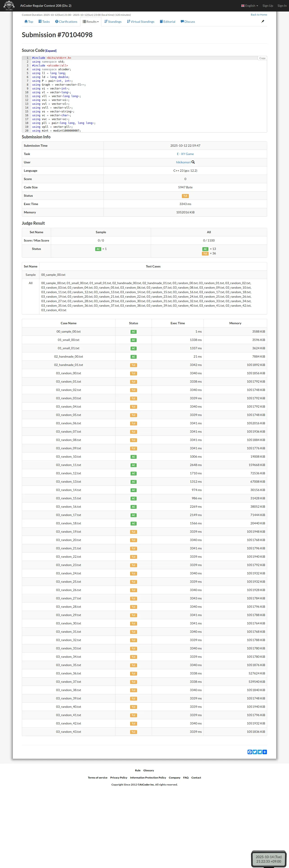Click TLE badge for 03_random_27.txt
Image resolution: width=289 pixels, height=868 pixels.
tap(133, 598)
